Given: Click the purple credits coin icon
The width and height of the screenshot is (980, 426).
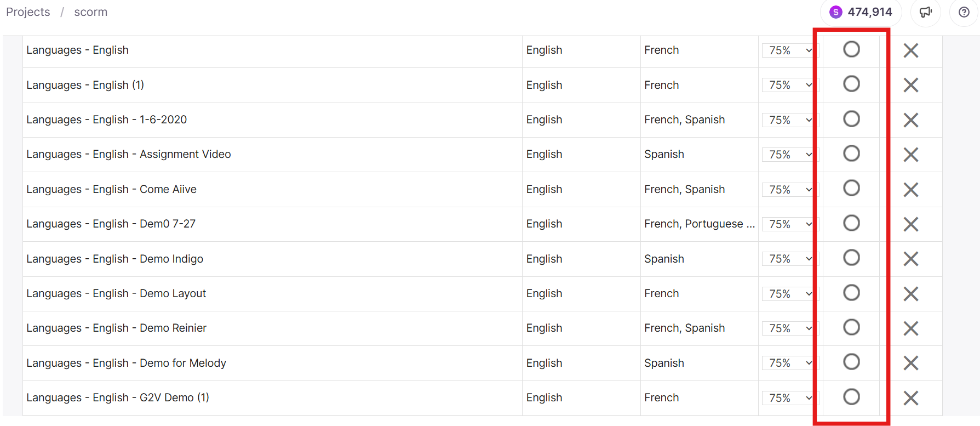Looking at the screenshot, I should coord(836,12).
